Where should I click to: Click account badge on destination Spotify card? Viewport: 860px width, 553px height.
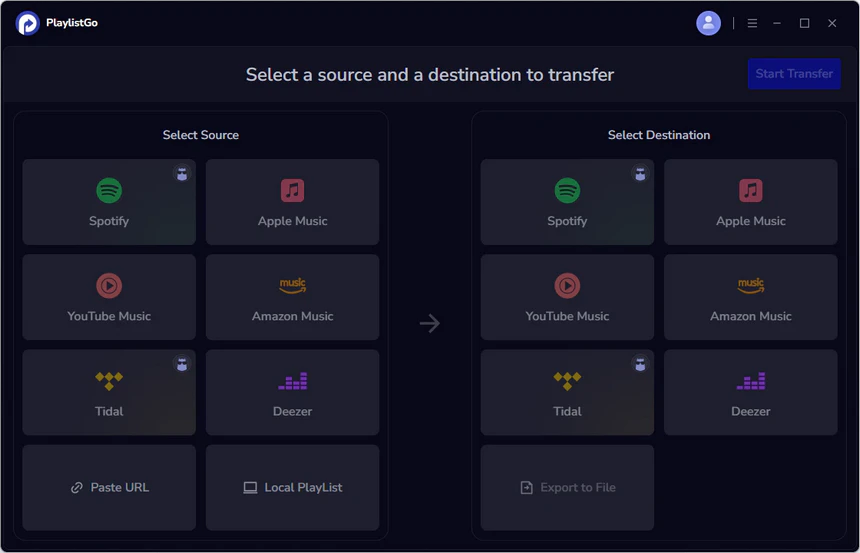(x=640, y=174)
